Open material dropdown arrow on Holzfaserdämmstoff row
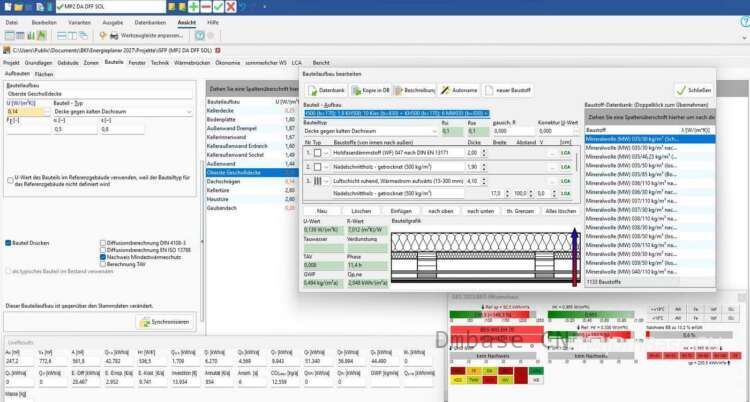The width and height of the screenshot is (750, 402). [x=327, y=153]
